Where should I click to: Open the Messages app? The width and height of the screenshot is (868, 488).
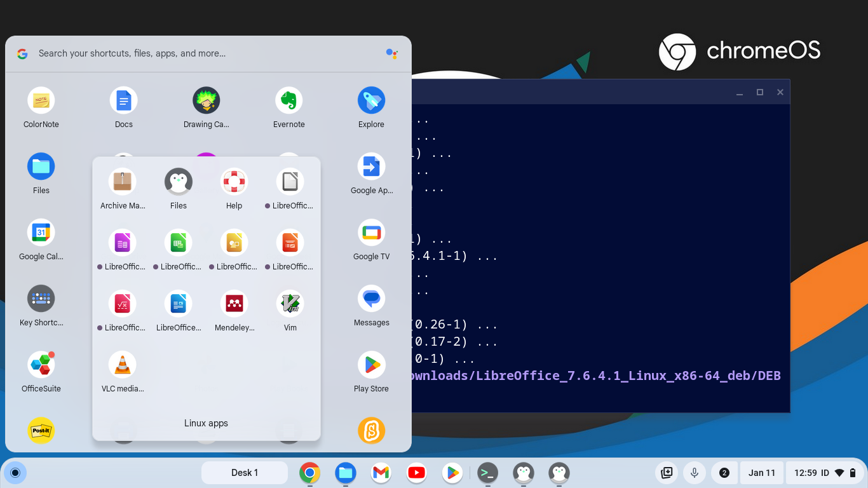(x=371, y=299)
